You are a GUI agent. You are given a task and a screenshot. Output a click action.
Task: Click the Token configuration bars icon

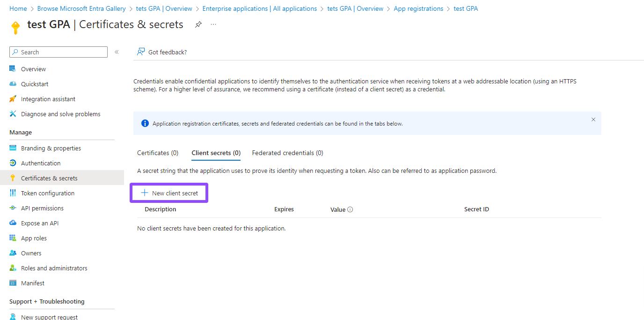point(13,193)
